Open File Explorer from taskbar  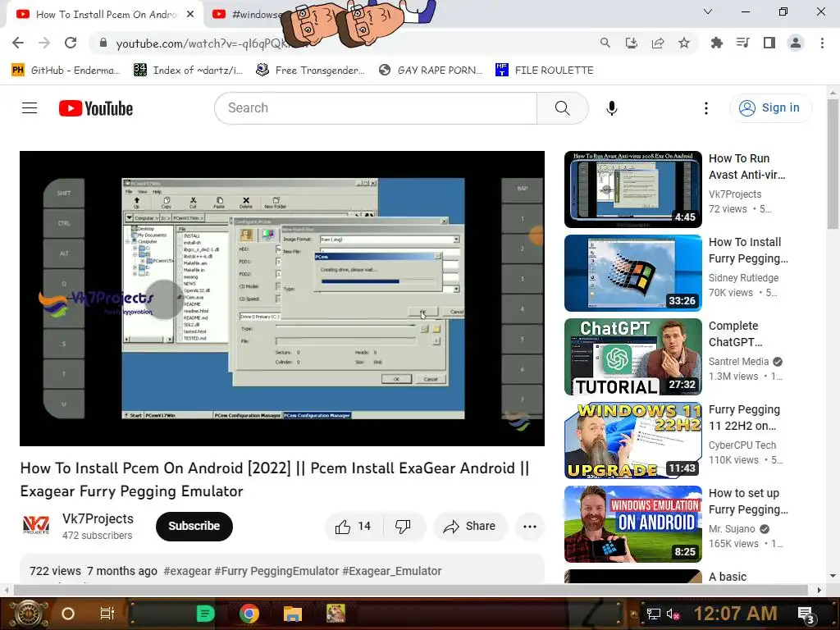coord(293,614)
